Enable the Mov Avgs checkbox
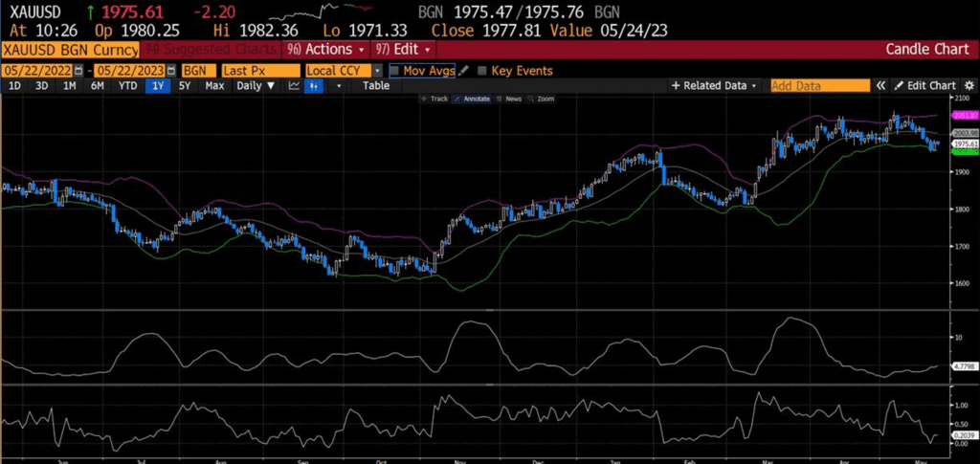This screenshot has height=464, width=980. point(393,71)
